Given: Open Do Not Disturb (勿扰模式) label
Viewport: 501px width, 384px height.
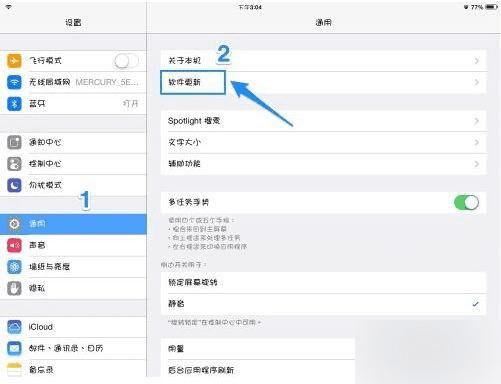Looking at the screenshot, I should [x=45, y=185].
